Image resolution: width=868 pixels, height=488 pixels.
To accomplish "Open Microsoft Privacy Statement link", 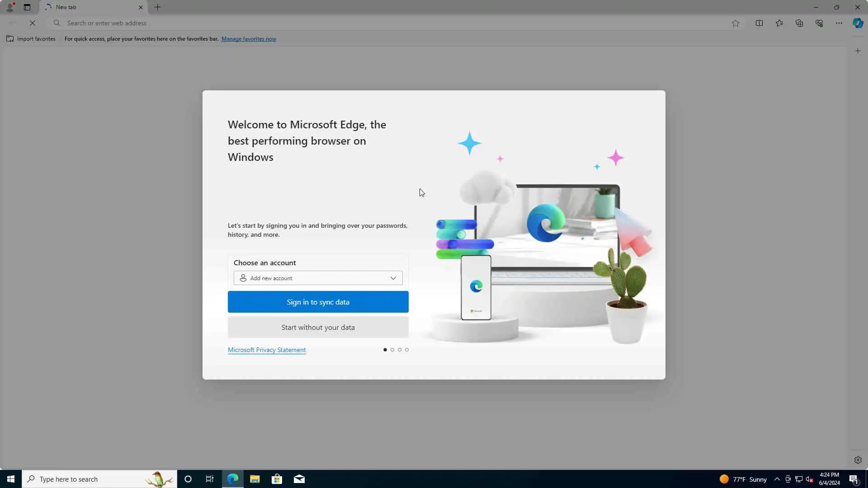I will point(267,350).
